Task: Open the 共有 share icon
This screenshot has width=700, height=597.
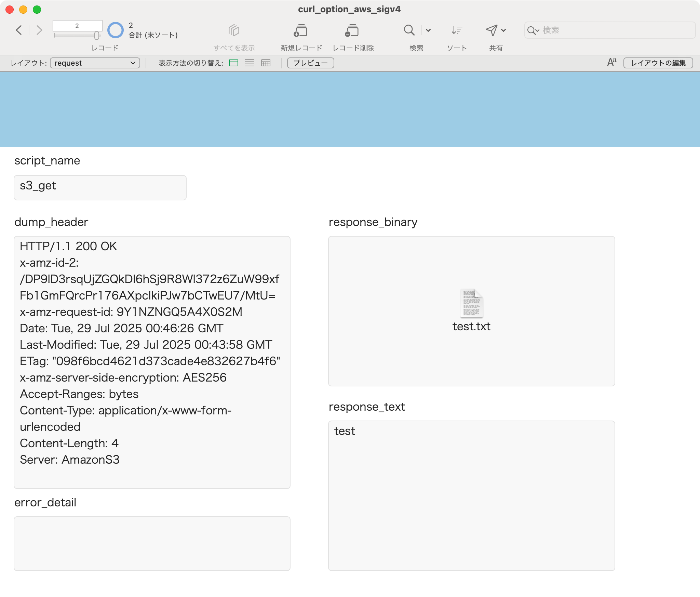Action: point(492,30)
